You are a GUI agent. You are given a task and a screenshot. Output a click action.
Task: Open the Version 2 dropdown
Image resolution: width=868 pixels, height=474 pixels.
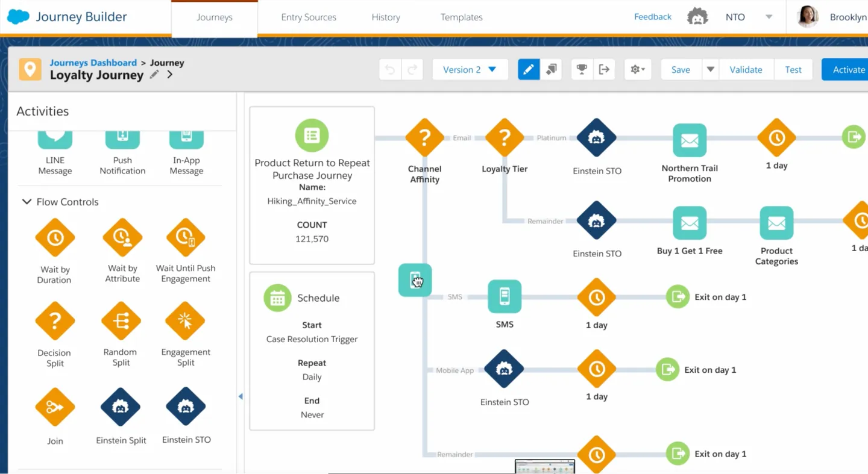470,70
